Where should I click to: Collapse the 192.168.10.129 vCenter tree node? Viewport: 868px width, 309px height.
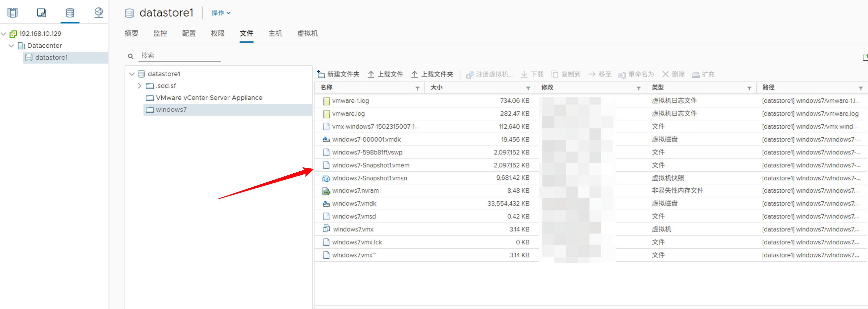(4, 34)
